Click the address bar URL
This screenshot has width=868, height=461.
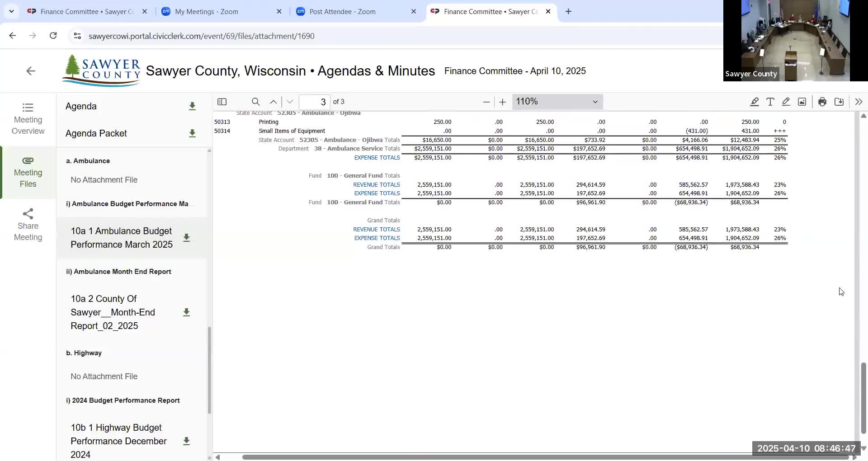[202, 36]
